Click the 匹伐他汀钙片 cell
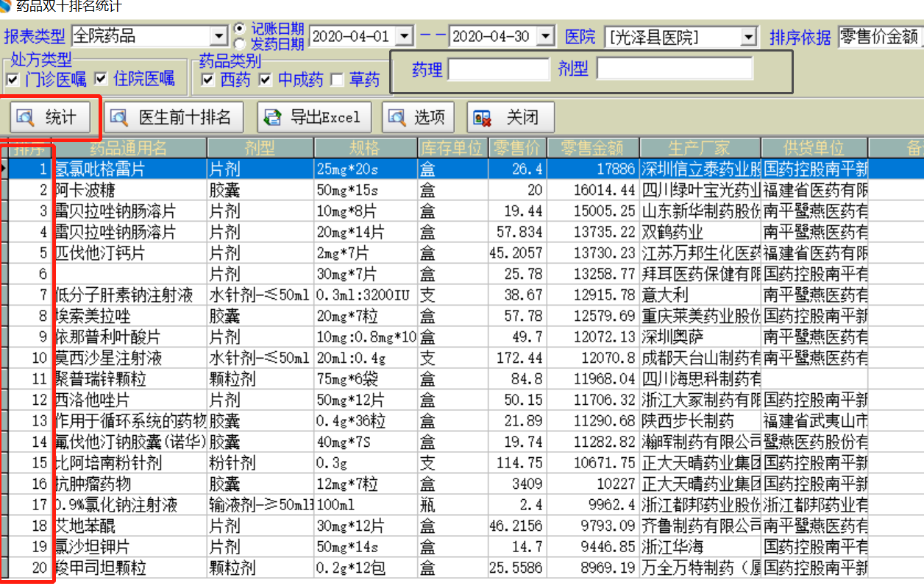This screenshot has height=586, width=924. click(129, 253)
